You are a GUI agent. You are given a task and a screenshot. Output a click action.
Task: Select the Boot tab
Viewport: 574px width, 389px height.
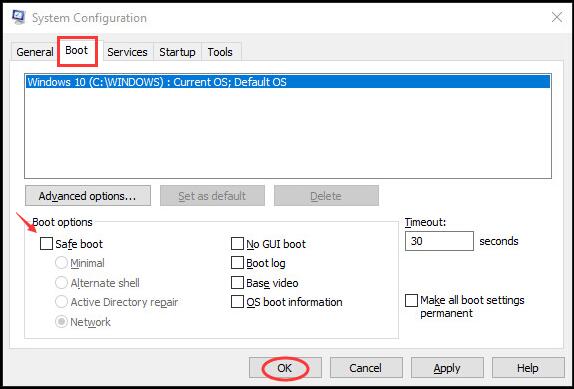pyautogui.click(x=77, y=51)
